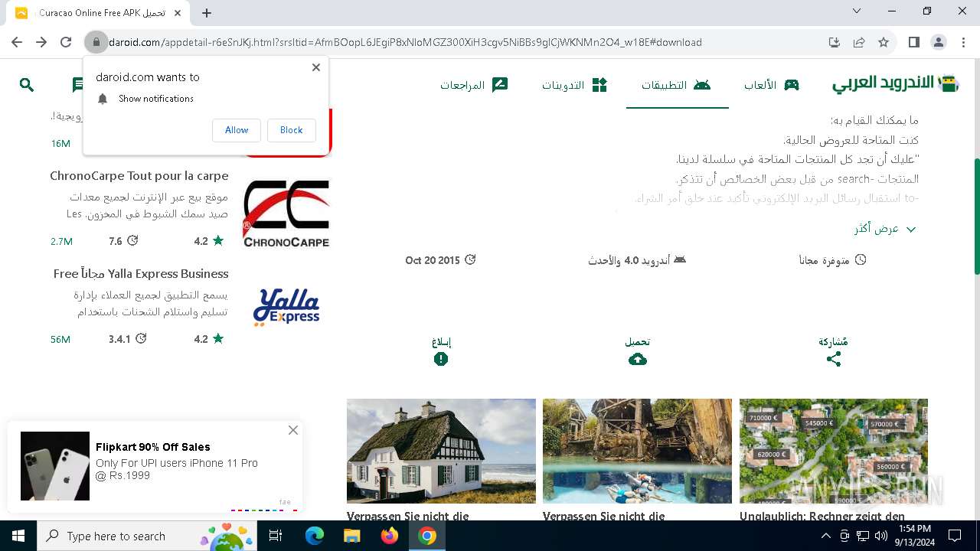Reload the page with refresh icon
The image size is (980, 551).
pyautogui.click(x=66, y=42)
